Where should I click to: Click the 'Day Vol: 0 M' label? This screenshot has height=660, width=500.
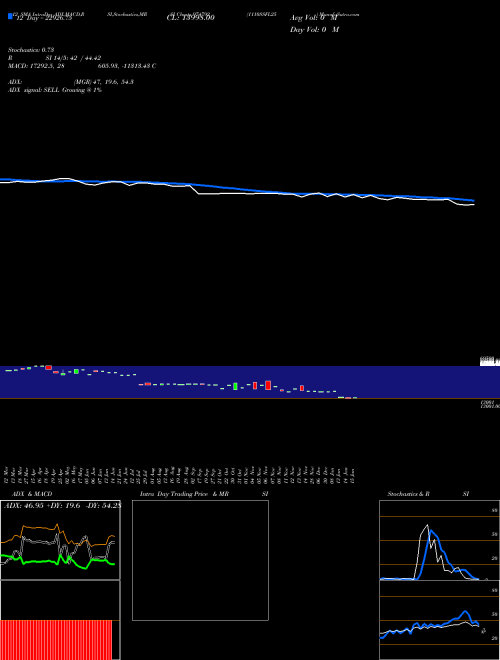(314, 30)
